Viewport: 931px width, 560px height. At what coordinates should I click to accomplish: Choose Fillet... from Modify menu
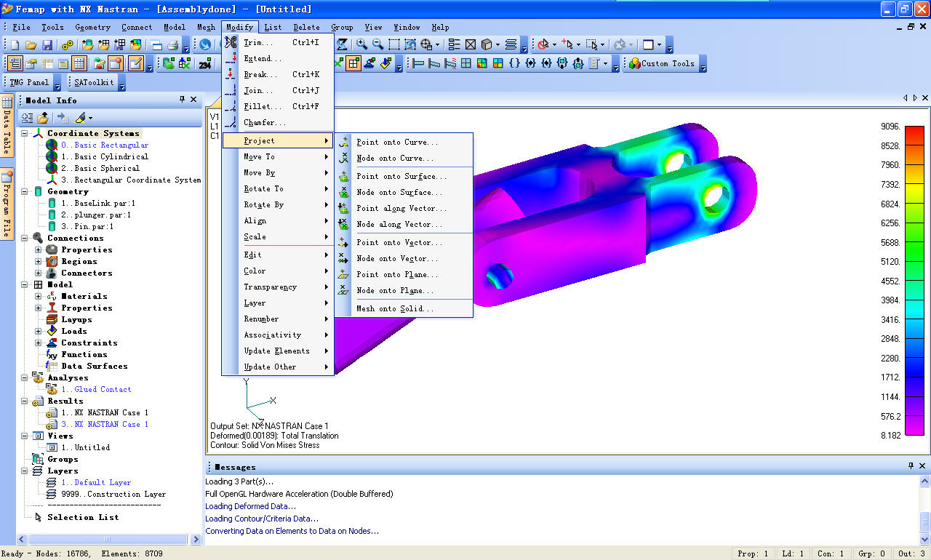coord(278,106)
